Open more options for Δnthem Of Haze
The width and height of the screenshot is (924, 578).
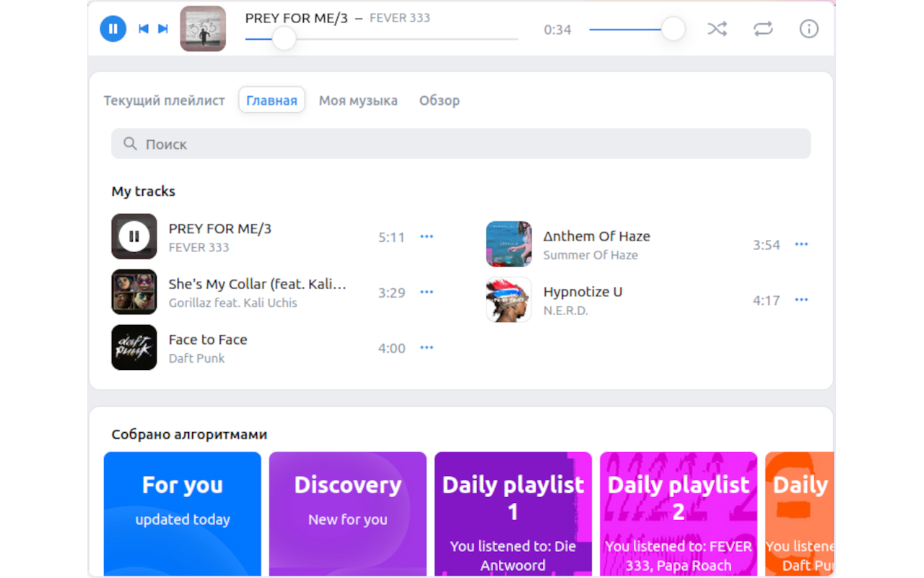pyautogui.click(x=801, y=244)
